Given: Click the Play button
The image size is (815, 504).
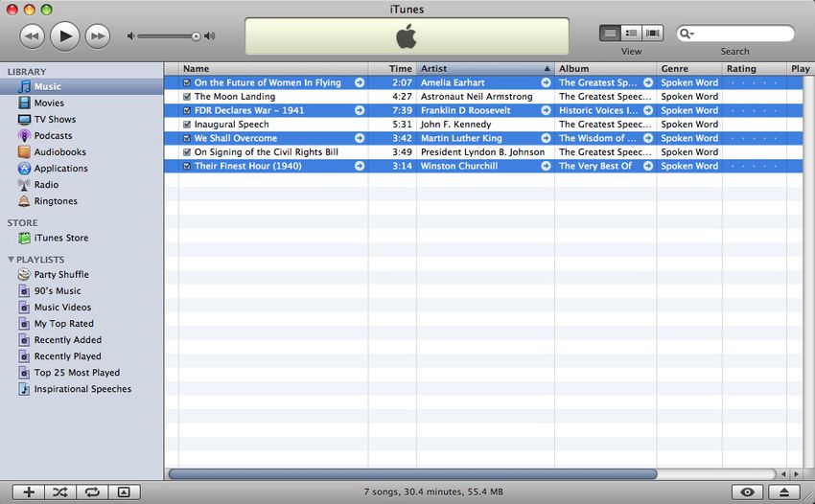Looking at the screenshot, I should point(65,36).
